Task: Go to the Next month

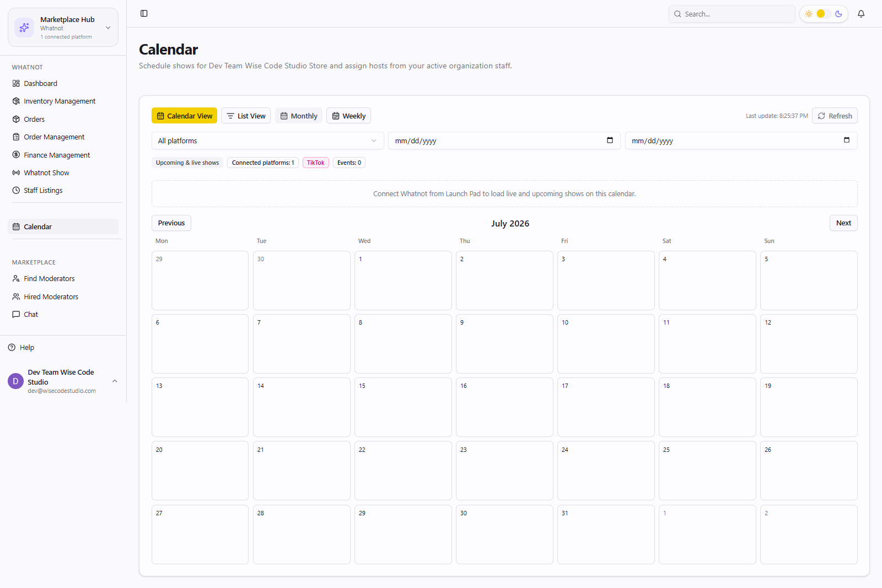Action: pyautogui.click(x=843, y=223)
